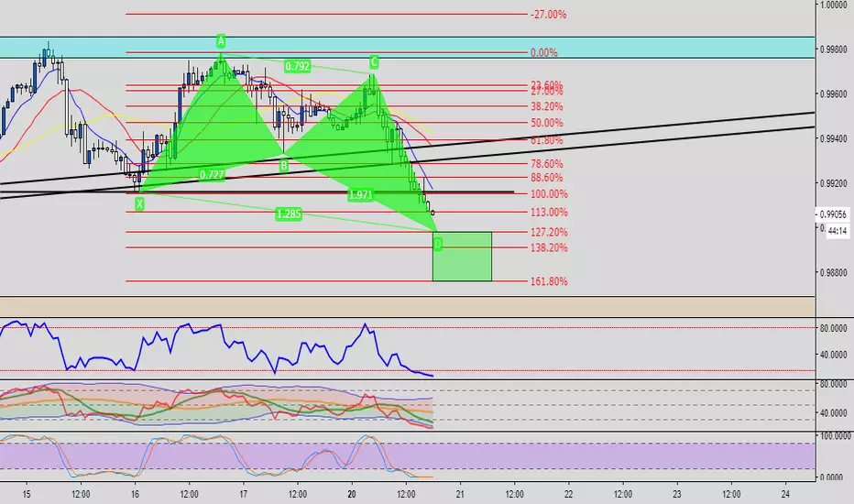The image size is (854, 504).
Task: Select the 100.00% Fibonacci label
Action: (549, 194)
